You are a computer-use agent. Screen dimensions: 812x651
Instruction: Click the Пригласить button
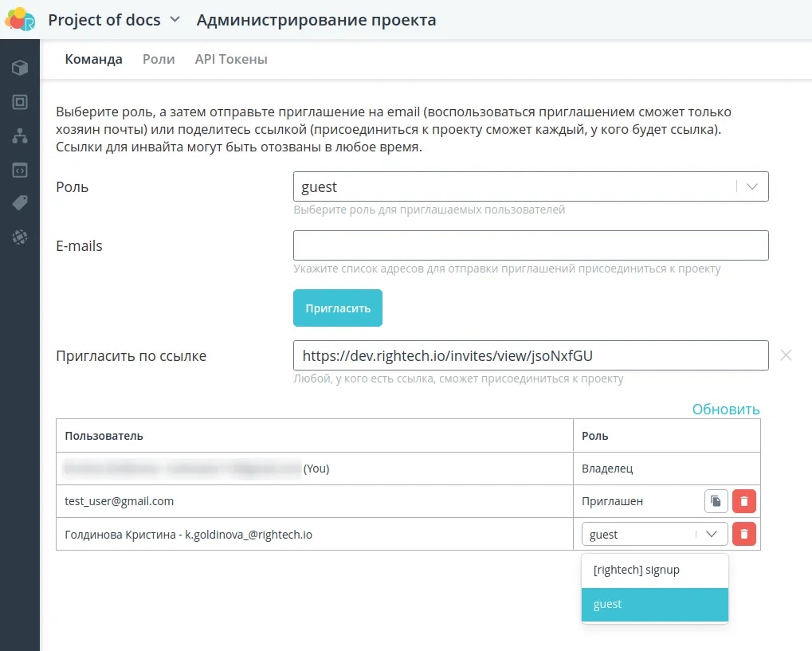click(x=338, y=308)
